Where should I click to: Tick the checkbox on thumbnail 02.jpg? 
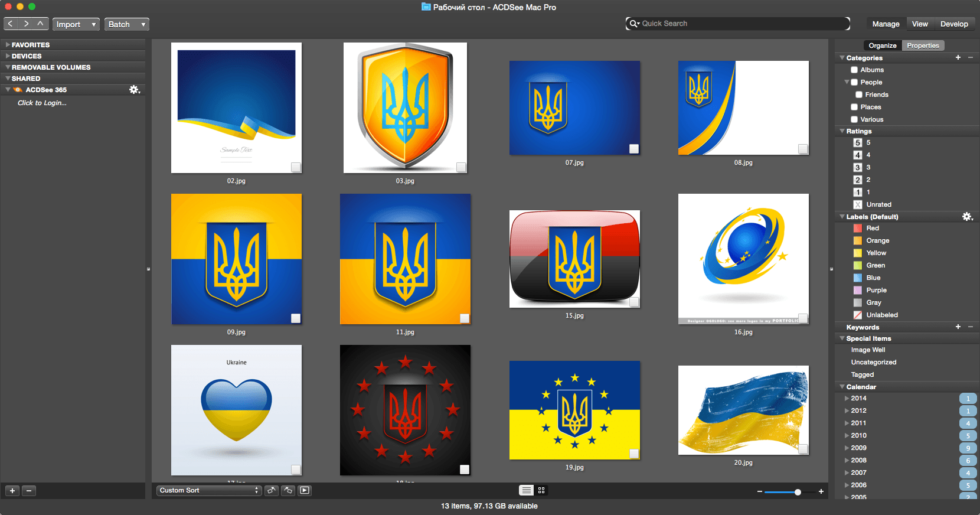pyautogui.click(x=296, y=167)
